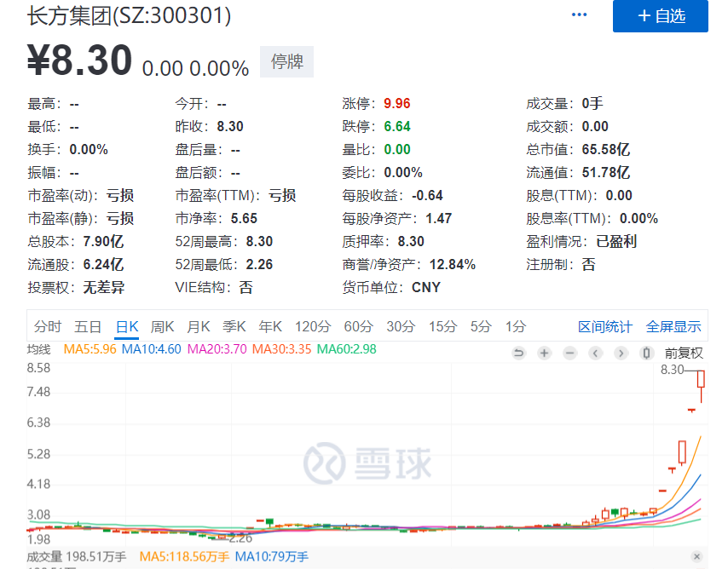Click the 流通值 value 51.78亿

[x=606, y=173]
